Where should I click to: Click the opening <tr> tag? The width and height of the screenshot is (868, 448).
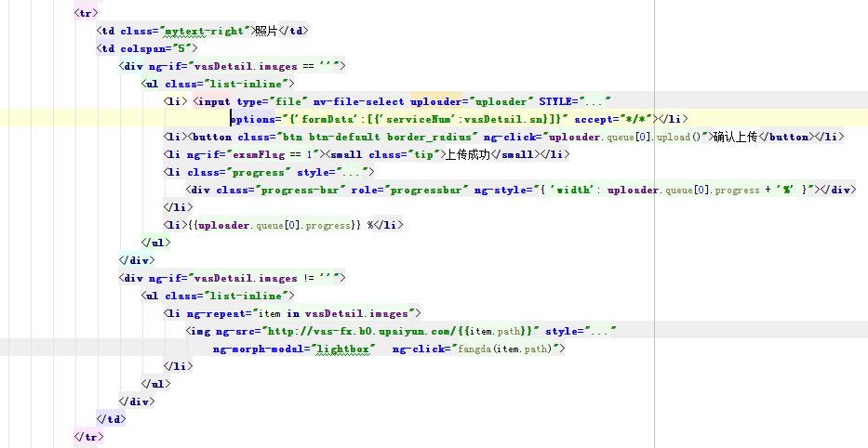click(86, 13)
